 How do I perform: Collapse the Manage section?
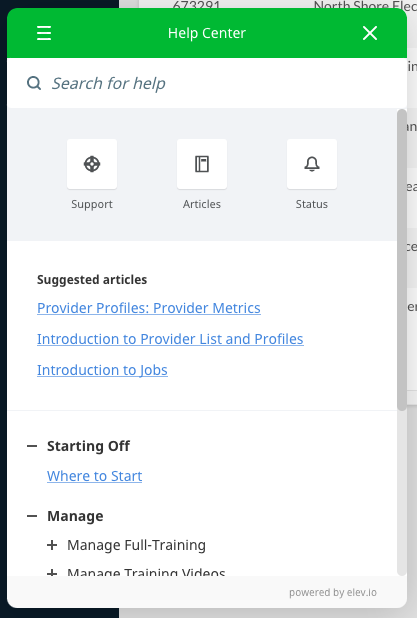[x=32, y=516]
